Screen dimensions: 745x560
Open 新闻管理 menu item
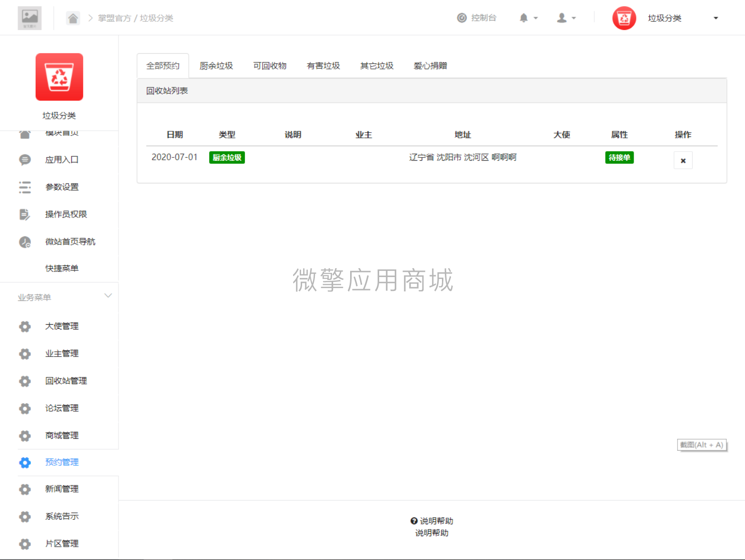(x=62, y=489)
